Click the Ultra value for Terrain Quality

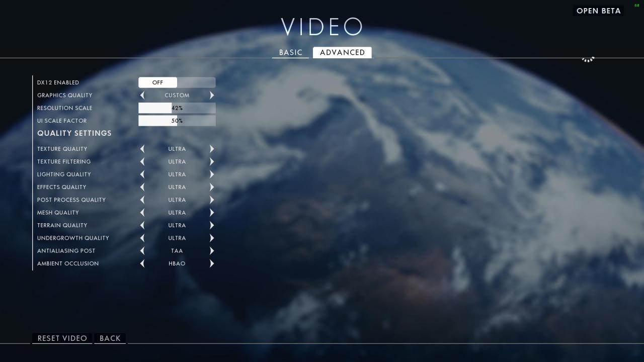[177, 225]
